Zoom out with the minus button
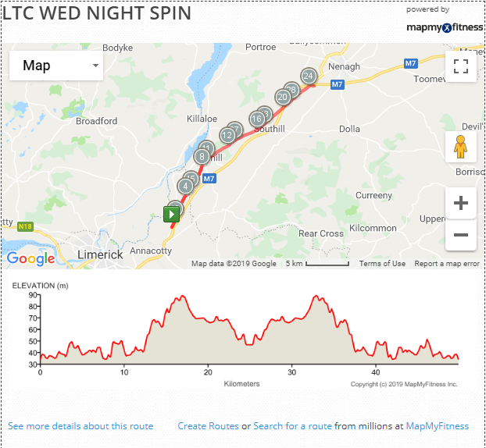 [x=460, y=235]
